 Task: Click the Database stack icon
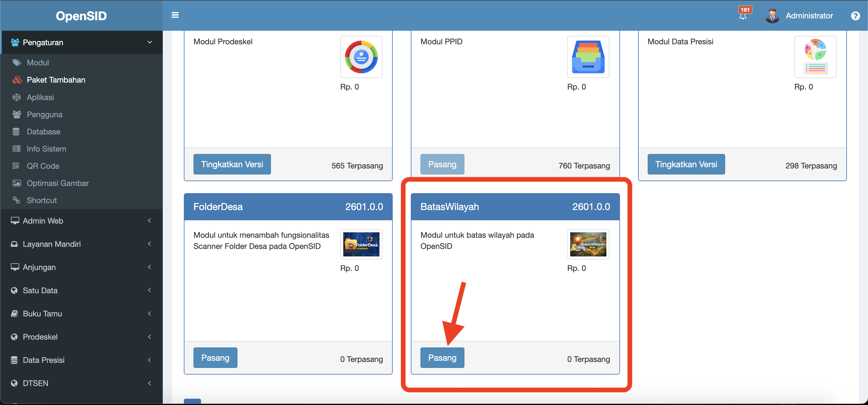click(16, 131)
